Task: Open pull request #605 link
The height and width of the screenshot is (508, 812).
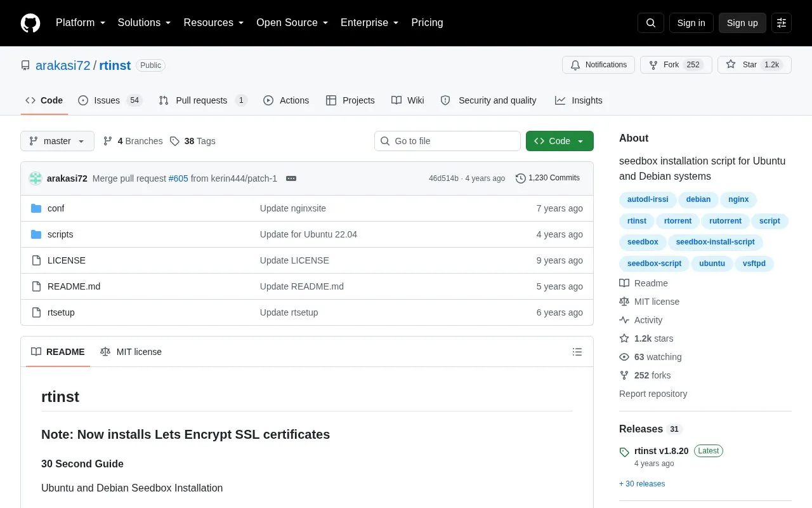Action: coord(178,178)
